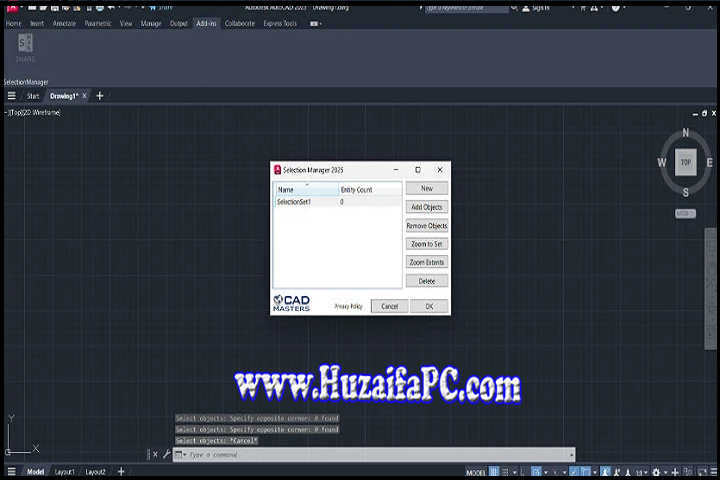Click New button in Selection Manager
Image resolution: width=720 pixels, height=480 pixels.
pos(427,188)
